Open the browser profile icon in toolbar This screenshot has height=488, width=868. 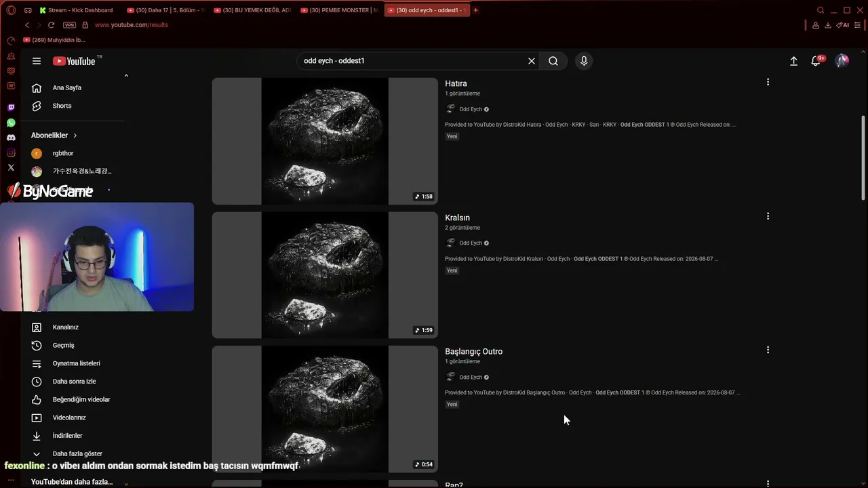click(816, 25)
